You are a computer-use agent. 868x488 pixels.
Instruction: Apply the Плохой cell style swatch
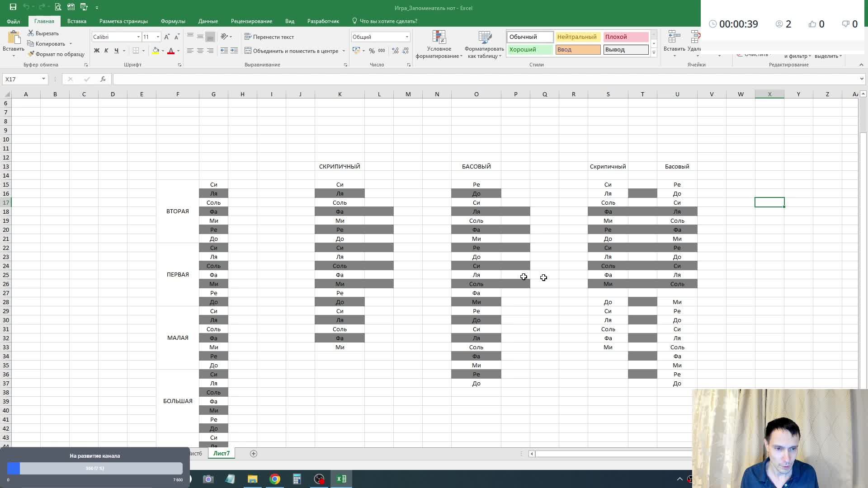pyautogui.click(x=626, y=37)
